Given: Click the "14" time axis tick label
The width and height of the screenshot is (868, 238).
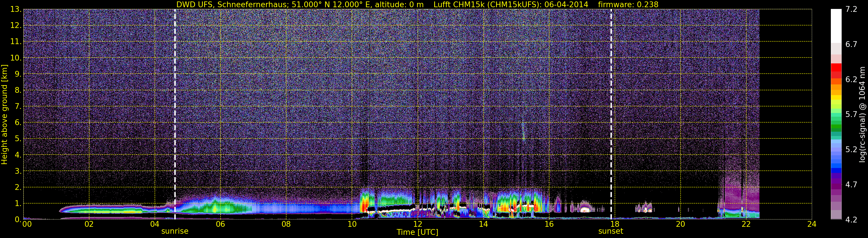Looking at the screenshot, I should 483,224.
